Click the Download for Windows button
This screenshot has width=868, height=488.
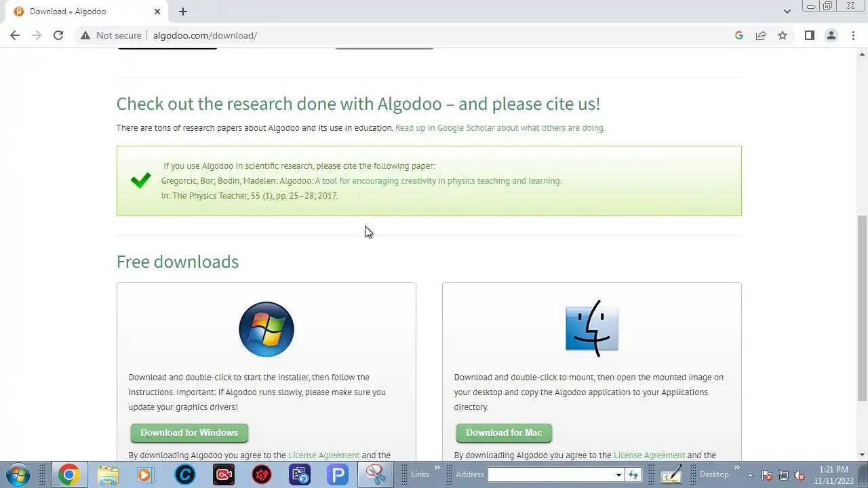(x=189, y=432)
